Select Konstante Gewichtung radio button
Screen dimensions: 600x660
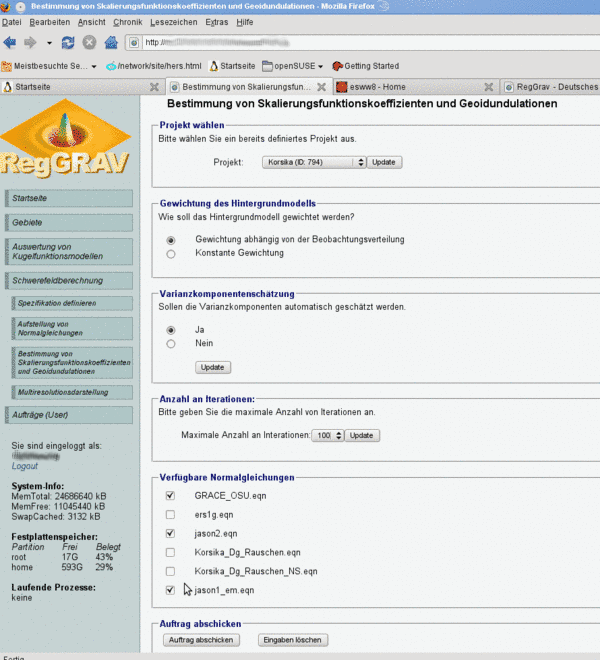(x=171, y=254)
